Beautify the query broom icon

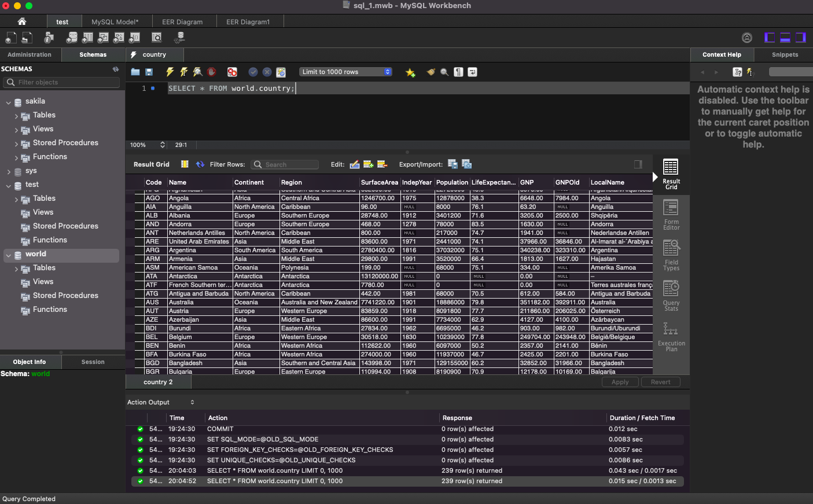click(431, 72)
